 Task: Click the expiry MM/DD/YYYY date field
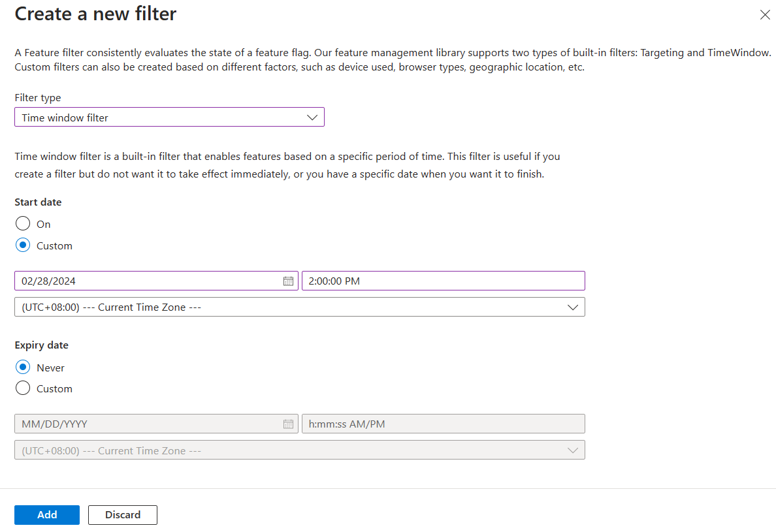pyautogui.click(x=156, y=424)
